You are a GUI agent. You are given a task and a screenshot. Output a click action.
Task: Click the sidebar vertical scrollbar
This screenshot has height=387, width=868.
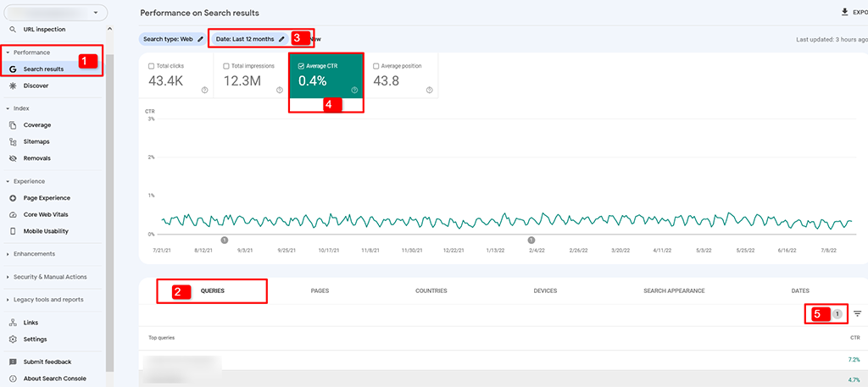click(109, 213)
